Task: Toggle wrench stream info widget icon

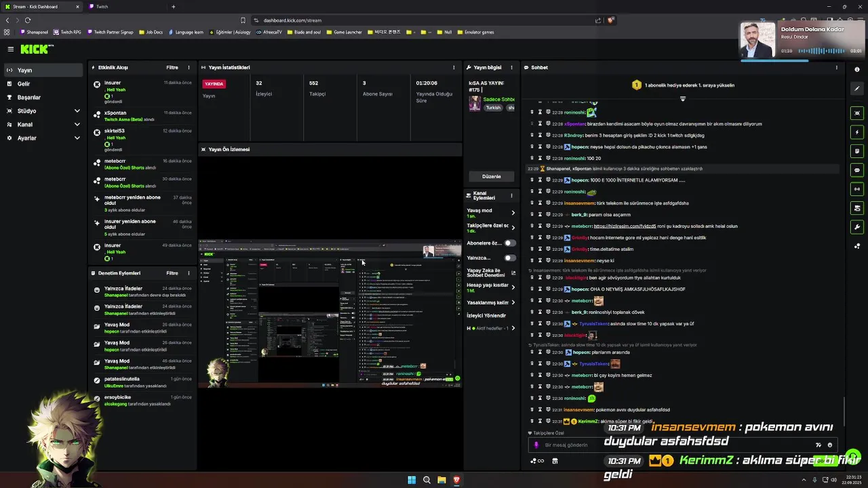Action: coord(857,227)
